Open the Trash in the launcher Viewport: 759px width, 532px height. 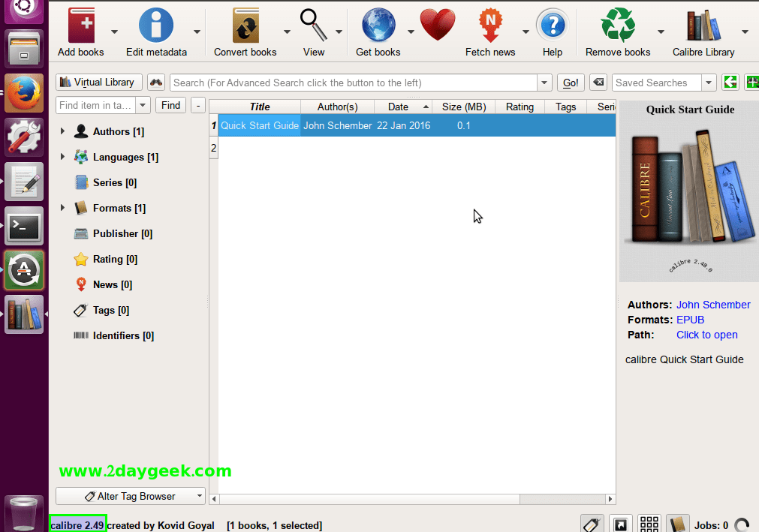[x=24, y=514]
